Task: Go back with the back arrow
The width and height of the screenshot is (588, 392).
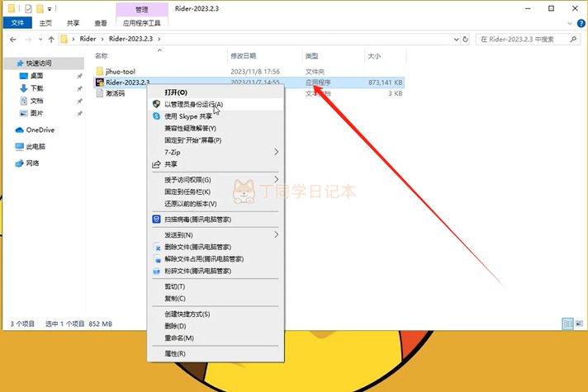Action: (x=13, y=40)
